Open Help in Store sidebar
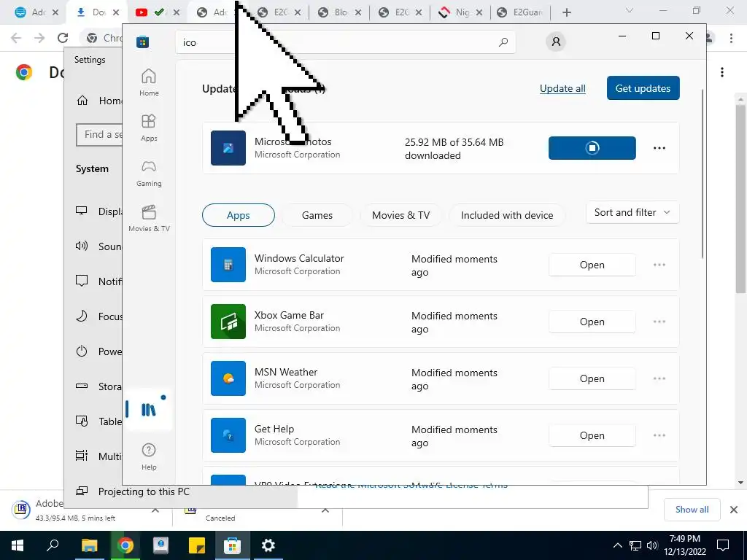The height and width of the screenshot is (560, 747). pos(149,456)
